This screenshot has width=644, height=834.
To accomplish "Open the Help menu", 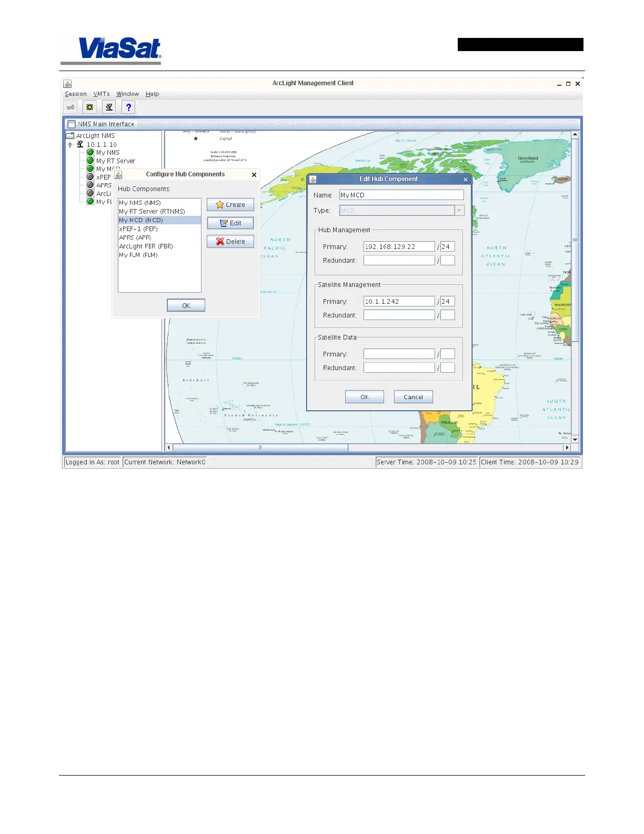I will tap(153, 94).
